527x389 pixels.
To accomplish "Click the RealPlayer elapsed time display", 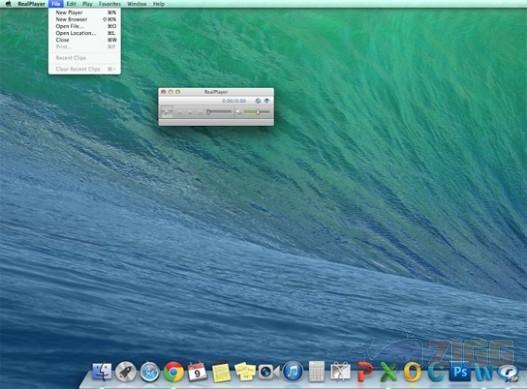I will 234,101.
